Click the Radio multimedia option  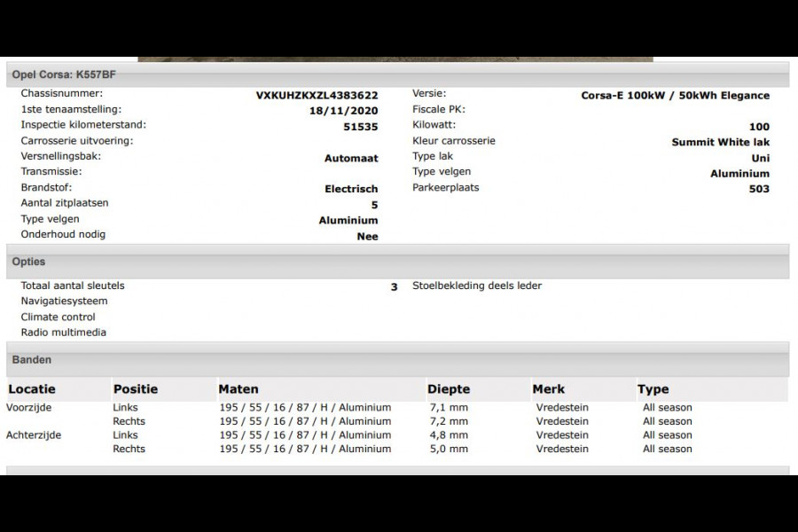tap(64, 332)
